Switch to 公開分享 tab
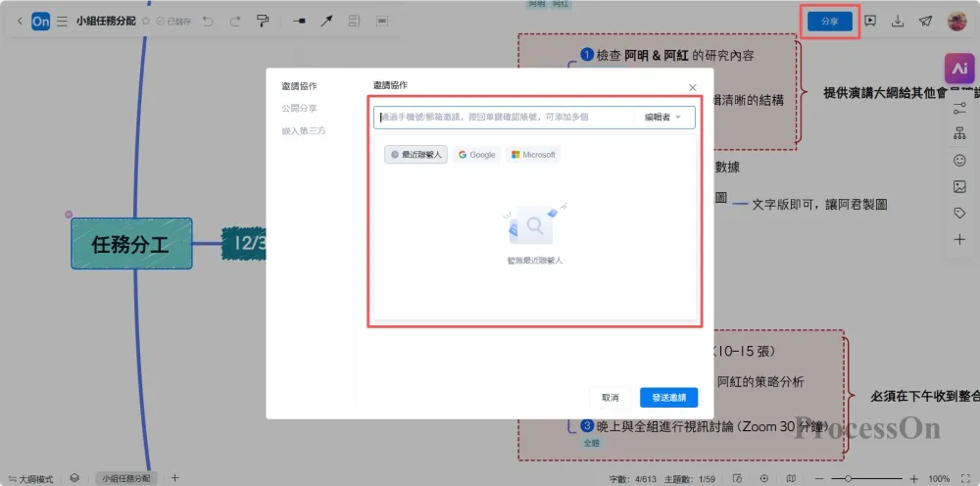Screen dimensions: 980x486 299,108
